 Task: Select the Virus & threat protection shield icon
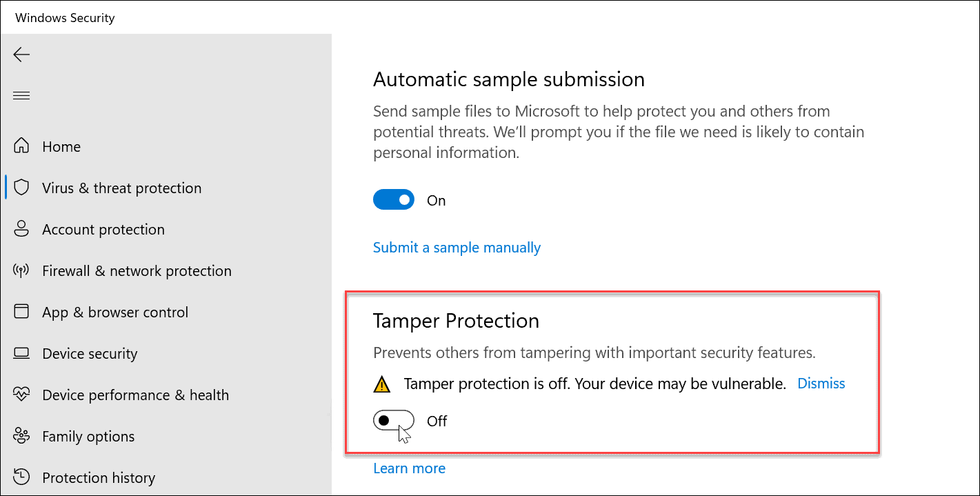point(21,187)
